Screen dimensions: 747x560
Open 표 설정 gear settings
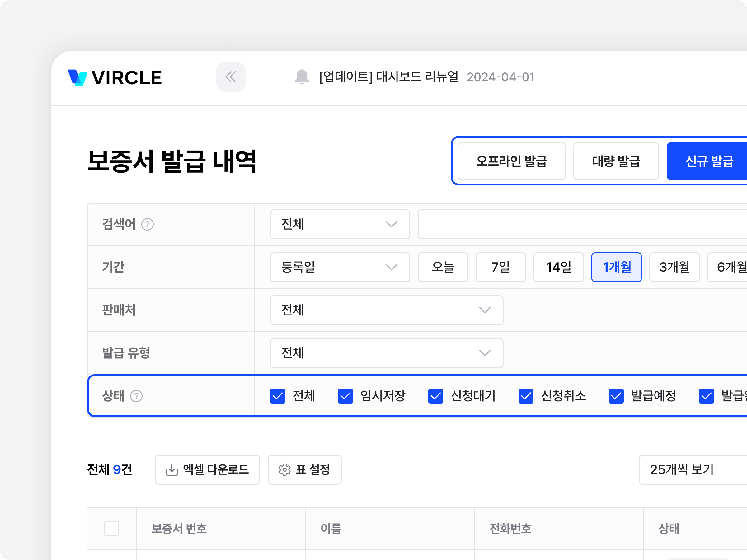click(304, 469)
